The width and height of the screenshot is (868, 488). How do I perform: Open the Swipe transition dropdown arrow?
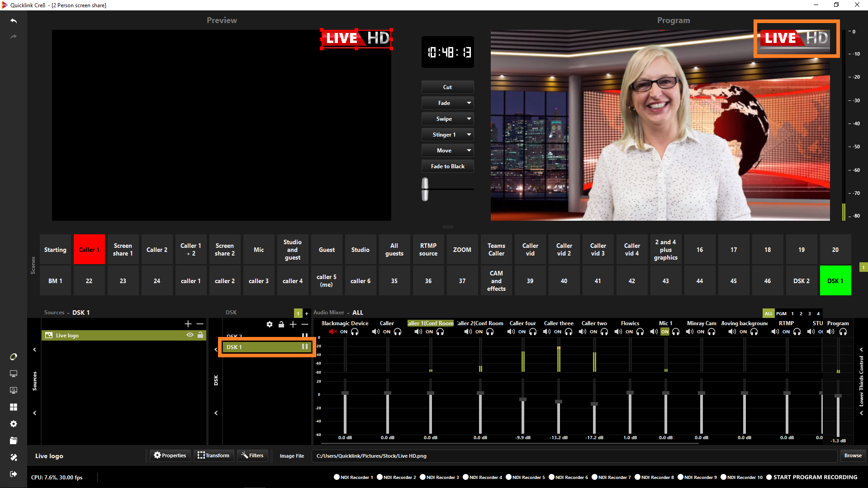(469, 119)
